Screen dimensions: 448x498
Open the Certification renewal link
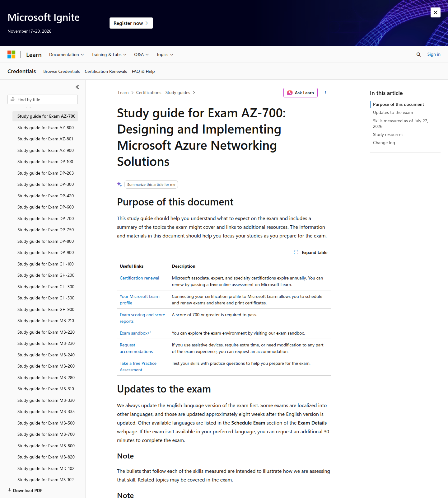click(139, 278)
